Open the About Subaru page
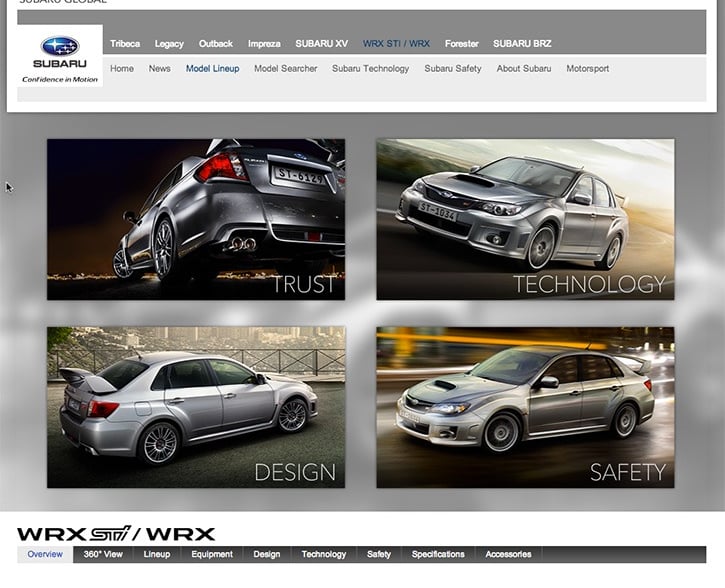Image resolution: width=725 pixels, height=588 pixels. (x=524, y=68)
